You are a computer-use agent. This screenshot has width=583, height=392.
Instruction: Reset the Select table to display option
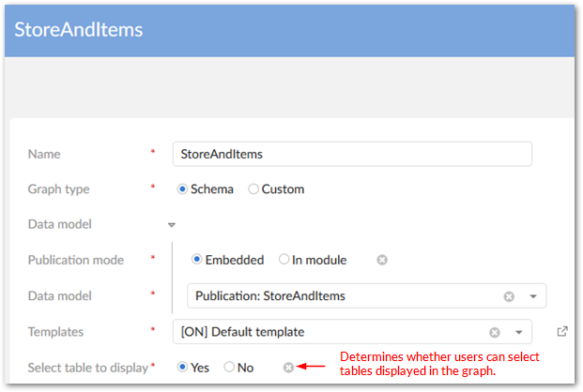tap(288, 368)
